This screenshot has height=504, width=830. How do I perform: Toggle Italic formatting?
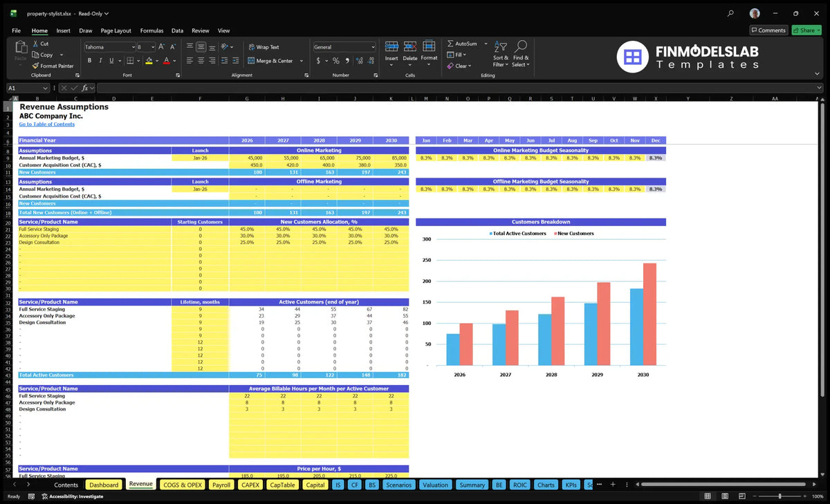(x=100, y=61)
